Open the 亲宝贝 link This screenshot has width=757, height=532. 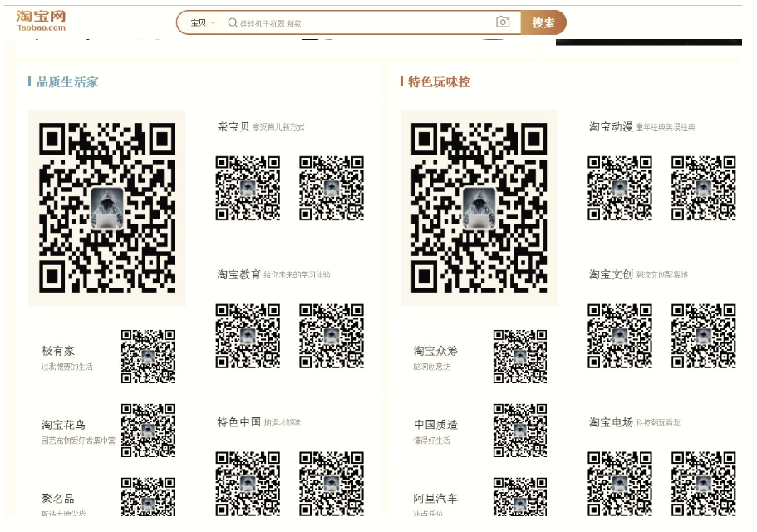233,126
